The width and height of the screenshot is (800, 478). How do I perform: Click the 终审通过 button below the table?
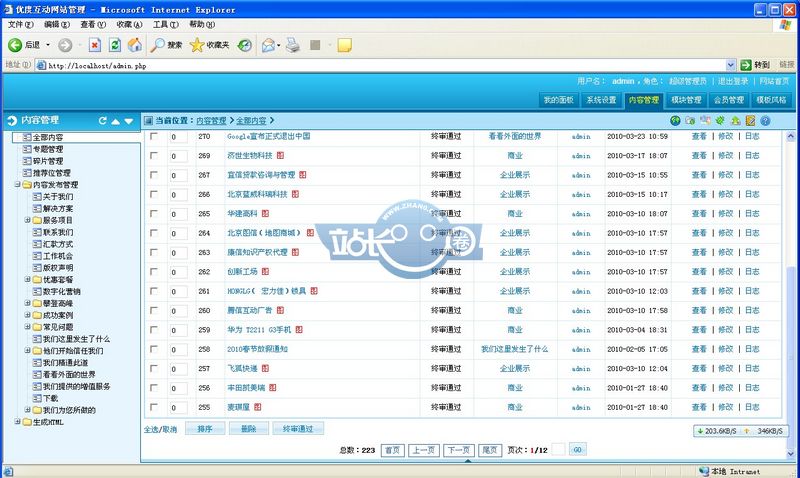tap(298, 429)
